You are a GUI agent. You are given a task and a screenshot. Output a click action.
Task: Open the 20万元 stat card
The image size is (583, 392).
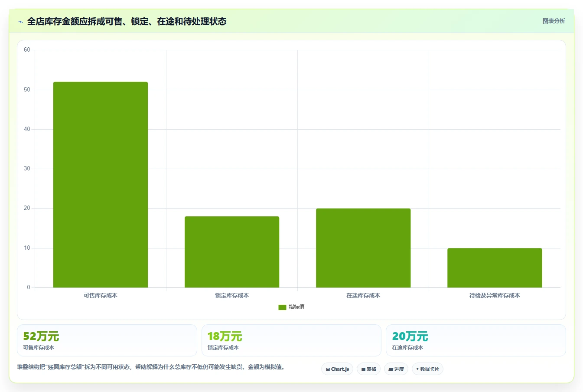coord(476,340)
